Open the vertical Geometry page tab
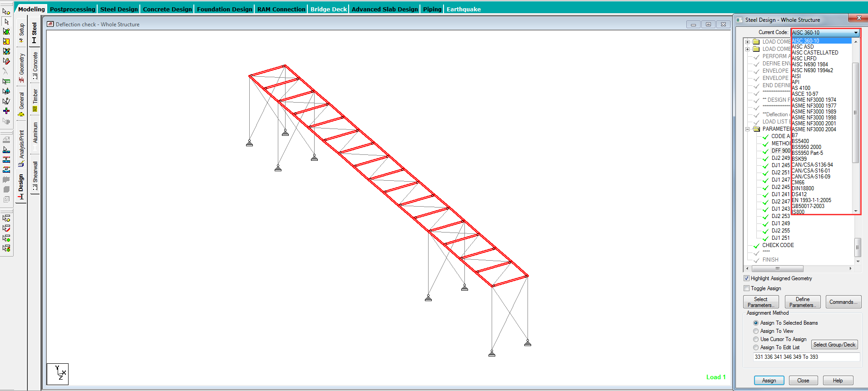Image resolution: width=868 pixels, height=391 pixels. (x=21, y=67)
